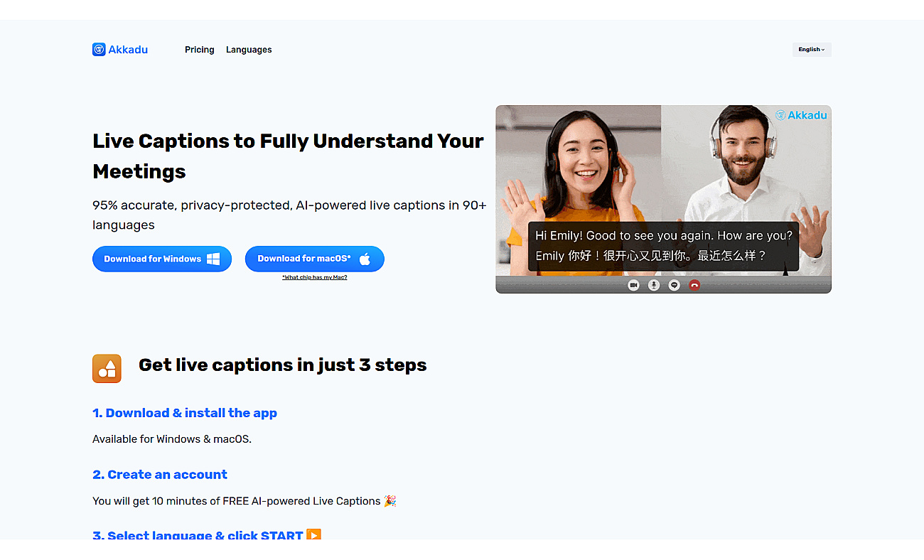
Task: Expand the English language dropdown
Action: pos(812,50)
